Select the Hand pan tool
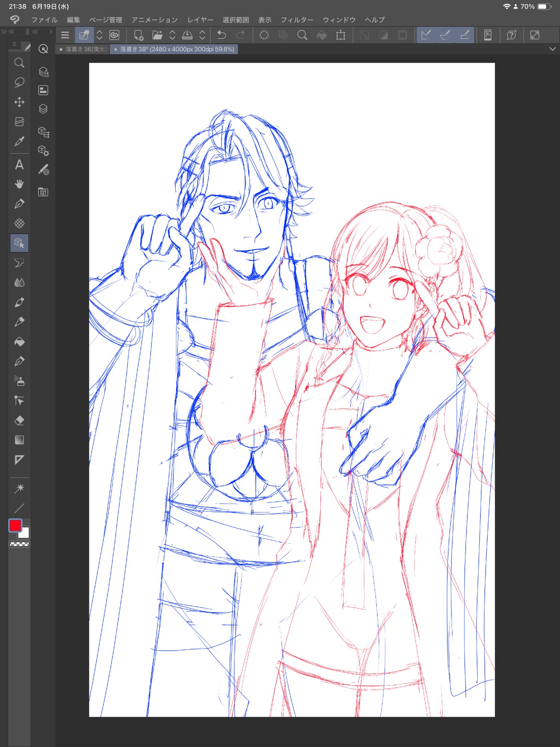This screenshot has height=747, width=560. (19, 184)
